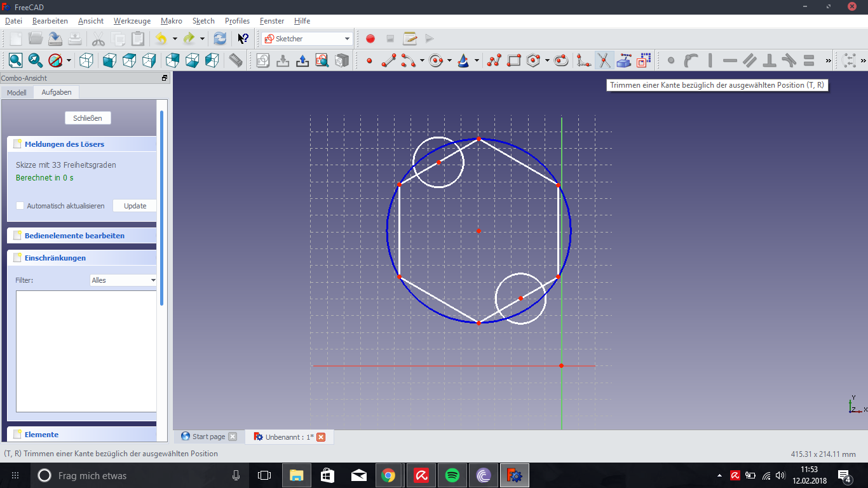Click the Refresh recompute icon

[220, 39]
